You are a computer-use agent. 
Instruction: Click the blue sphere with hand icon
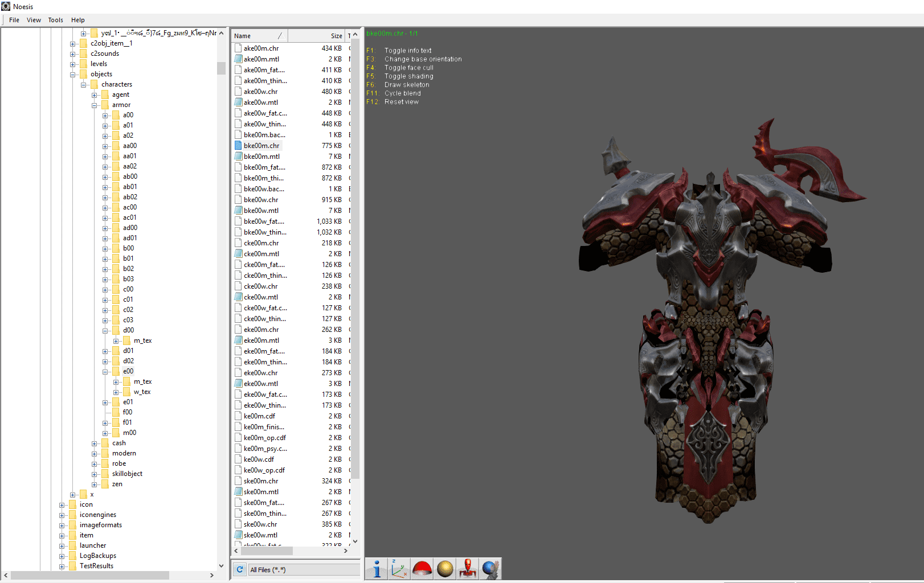pos(490,569)
